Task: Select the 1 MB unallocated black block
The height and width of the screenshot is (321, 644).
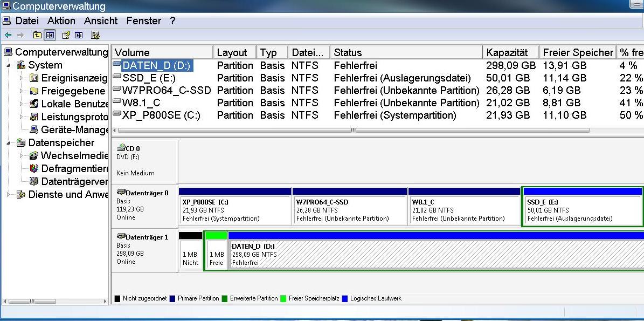Action: [191, 251]
